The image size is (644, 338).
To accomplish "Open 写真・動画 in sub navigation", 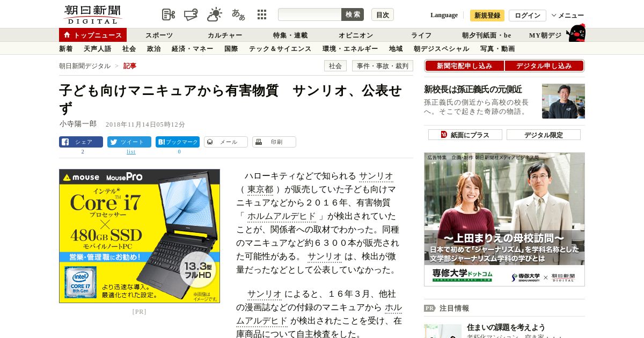I will 497,48.
